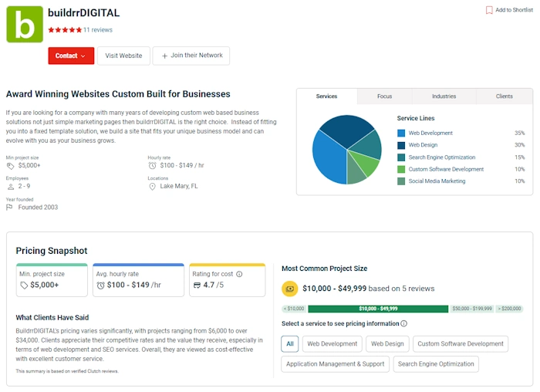The height and width of the screenshot is (392, 540).
Task: Select the $10,000 - $49,999 bar segment
Action: (378, 309)
